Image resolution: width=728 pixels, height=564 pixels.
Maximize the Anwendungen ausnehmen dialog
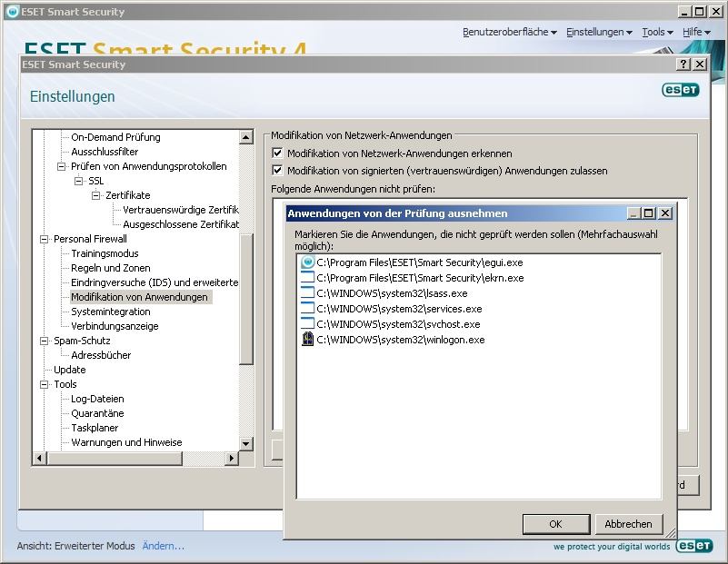click(649, 213)
